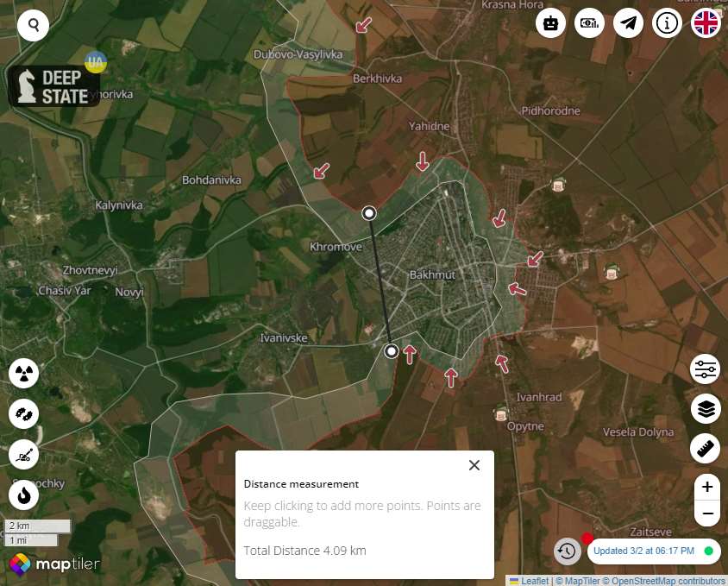Image resolution: width=728 pixels, height=586 pixels.
Task: Open the Leaflet attribution link
Action: tap(534, 581)
